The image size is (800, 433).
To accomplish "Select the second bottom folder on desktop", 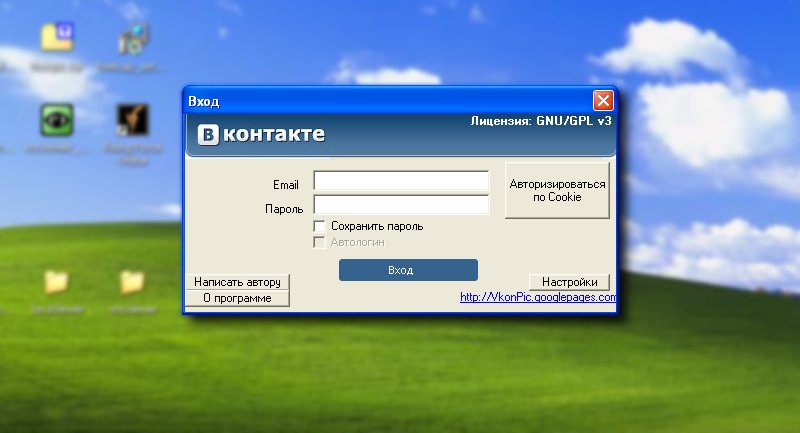I will 132,282.
